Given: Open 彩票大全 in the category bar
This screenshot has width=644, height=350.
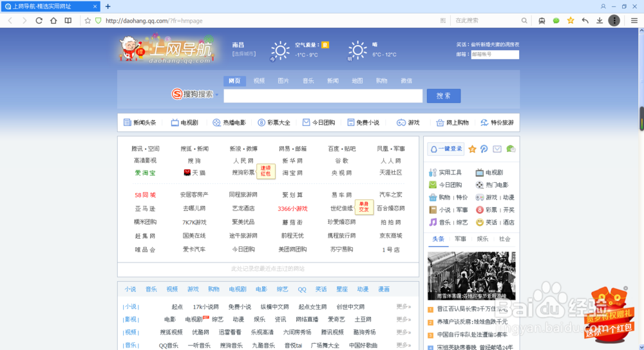Looking at the screenshot, I should (274, 123).
